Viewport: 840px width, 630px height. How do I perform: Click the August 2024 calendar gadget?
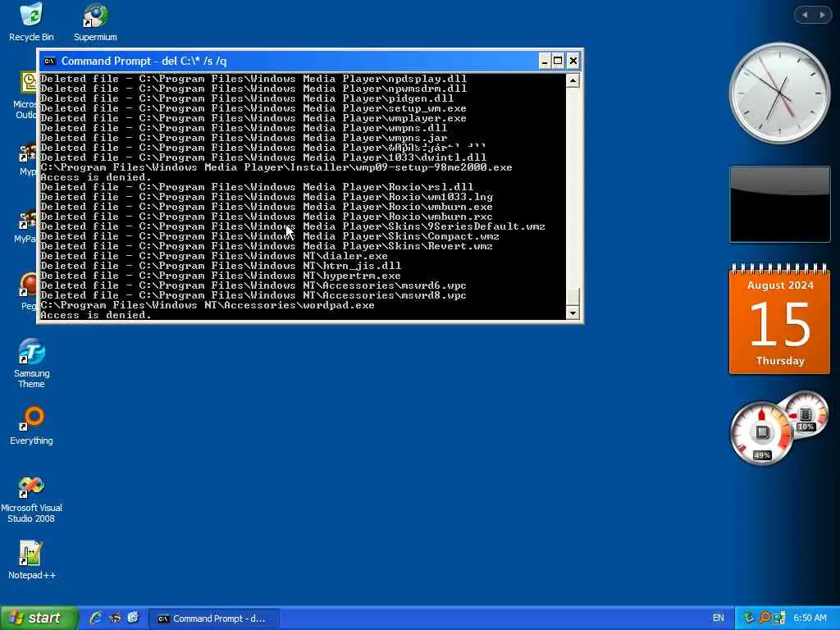[x=779, y=319]
